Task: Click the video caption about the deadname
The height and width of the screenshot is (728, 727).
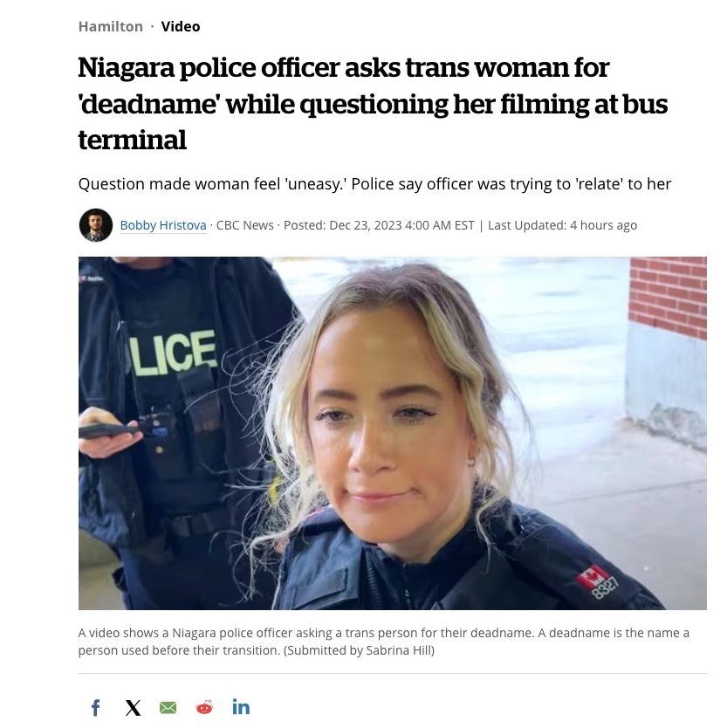Action: coord(383,642)
